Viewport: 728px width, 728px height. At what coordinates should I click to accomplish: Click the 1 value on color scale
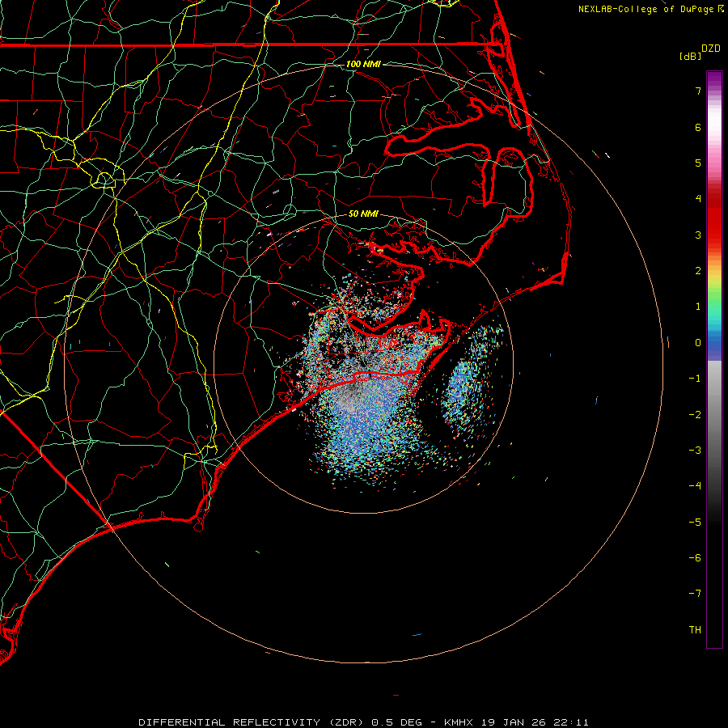698,307
